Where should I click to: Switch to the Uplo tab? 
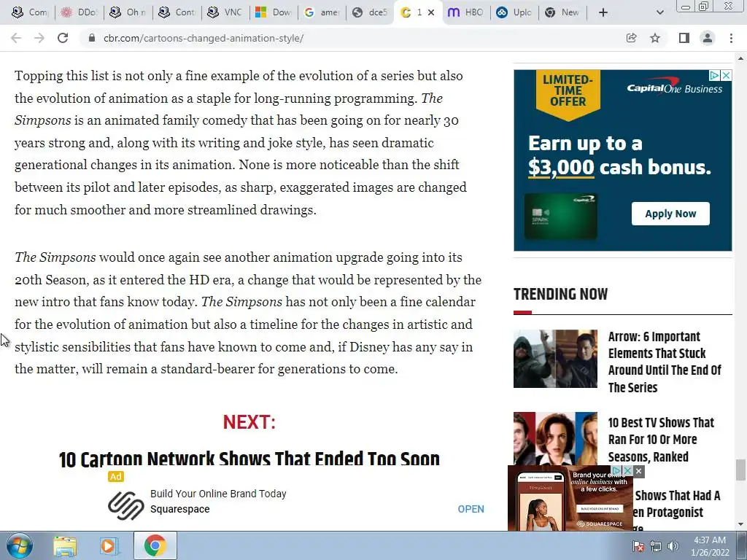pos(514,12)
